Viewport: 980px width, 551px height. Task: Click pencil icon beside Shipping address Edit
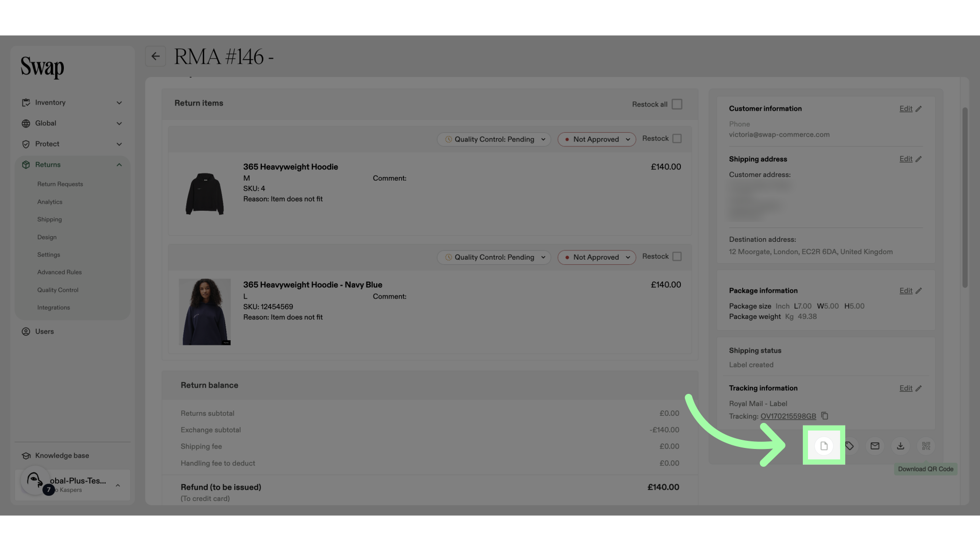pyautogui.click(x=918, y=159)
